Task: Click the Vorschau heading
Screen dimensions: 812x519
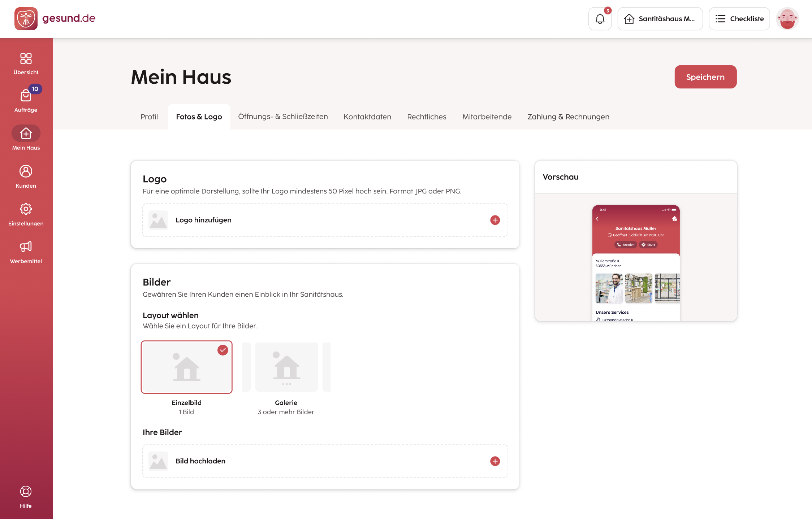Action: [561, 177]
